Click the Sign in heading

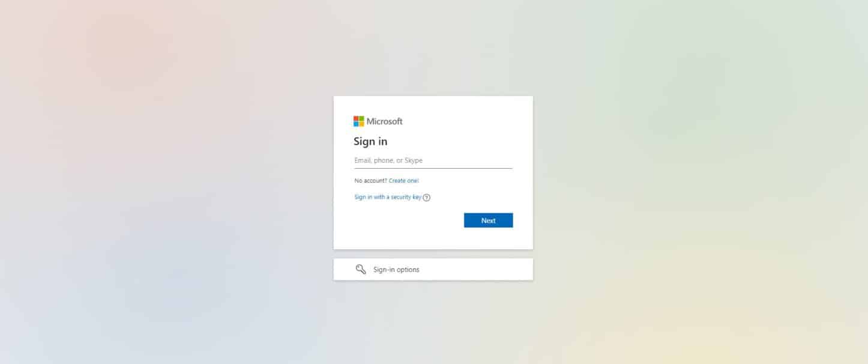point(370,142)
